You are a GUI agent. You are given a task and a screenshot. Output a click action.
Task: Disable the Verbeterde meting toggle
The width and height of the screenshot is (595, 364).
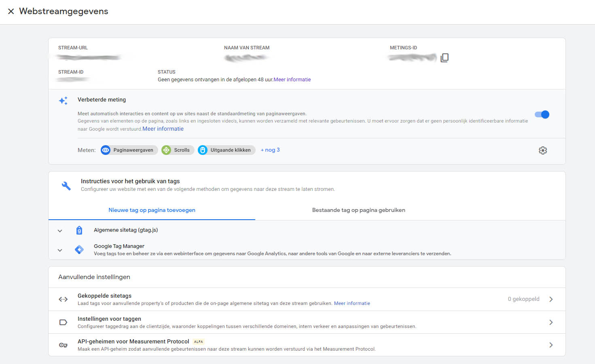click(542, 114)
